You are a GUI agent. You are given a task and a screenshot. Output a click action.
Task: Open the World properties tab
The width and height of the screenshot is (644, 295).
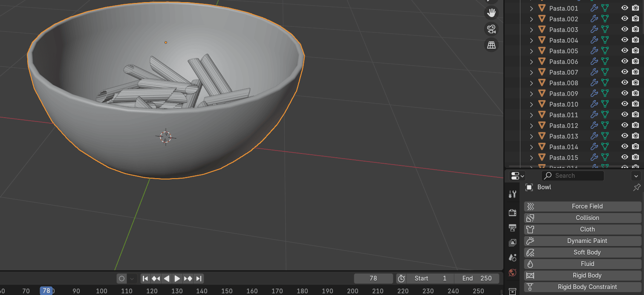coord(512,273)
